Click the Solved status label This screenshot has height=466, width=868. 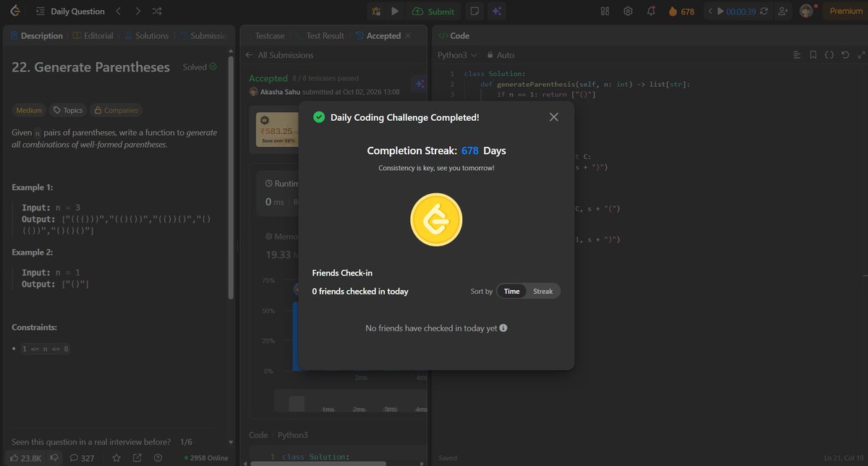[200, 67]
